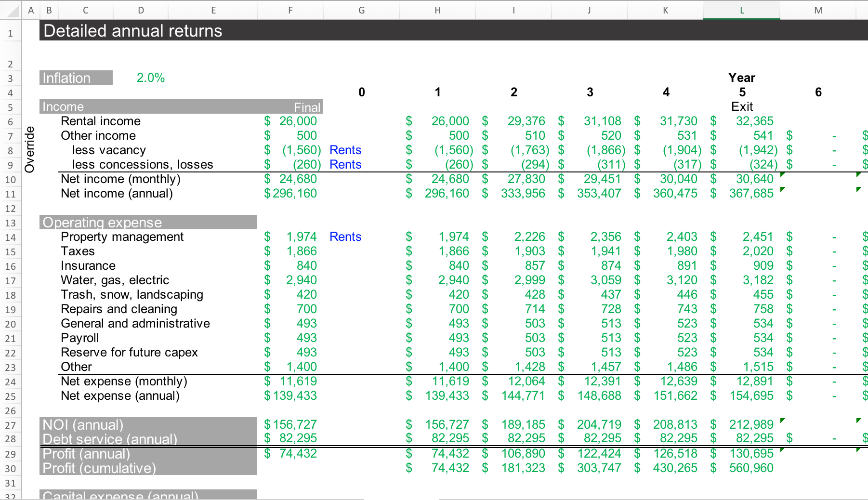Click the Income section header

(x=181, y=106)
